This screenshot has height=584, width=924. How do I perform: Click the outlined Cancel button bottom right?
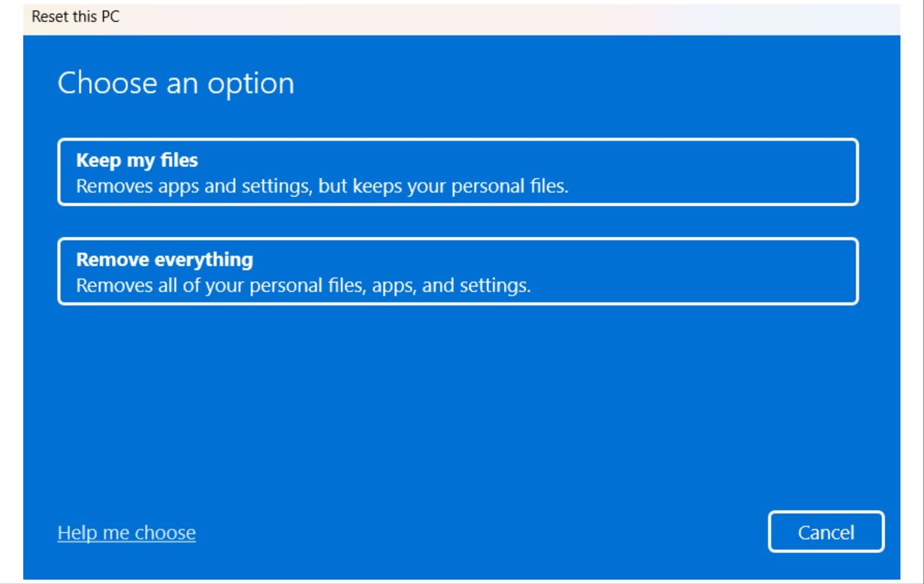point(826,532)
